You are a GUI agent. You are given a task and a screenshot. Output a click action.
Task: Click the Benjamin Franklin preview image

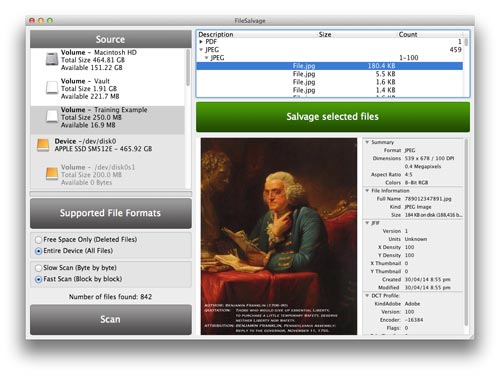tap(279, 236)
